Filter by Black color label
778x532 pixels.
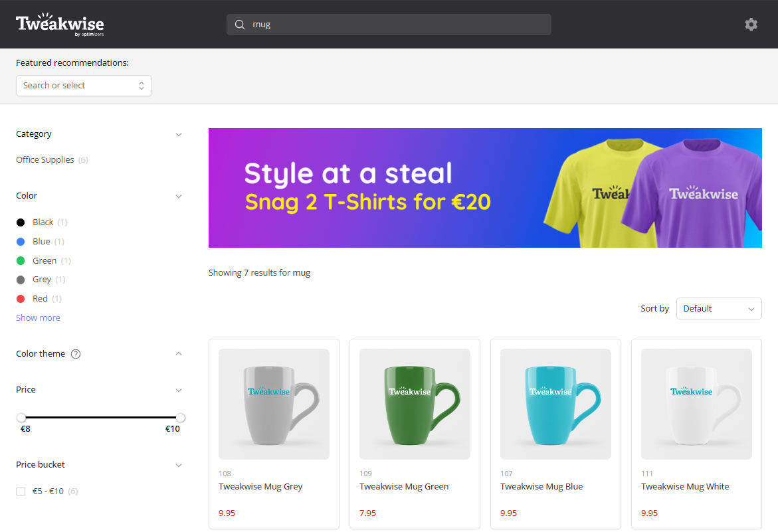(43, 222)
